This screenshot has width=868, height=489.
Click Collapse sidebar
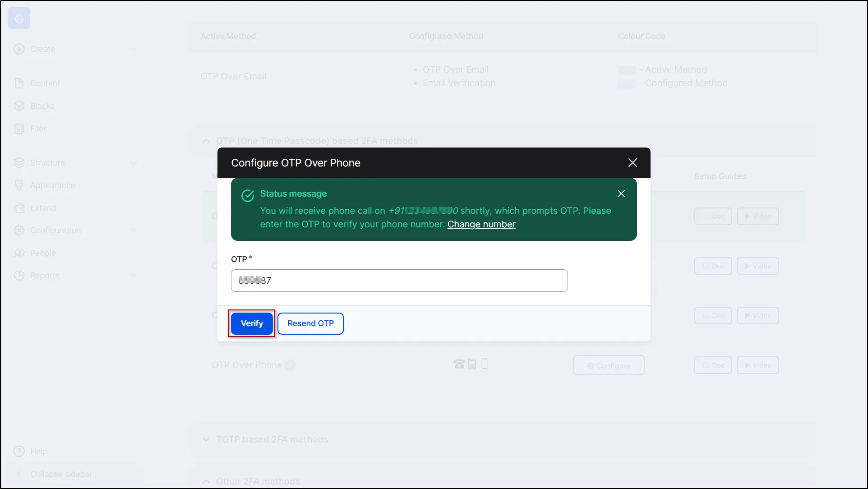(61, 474)
